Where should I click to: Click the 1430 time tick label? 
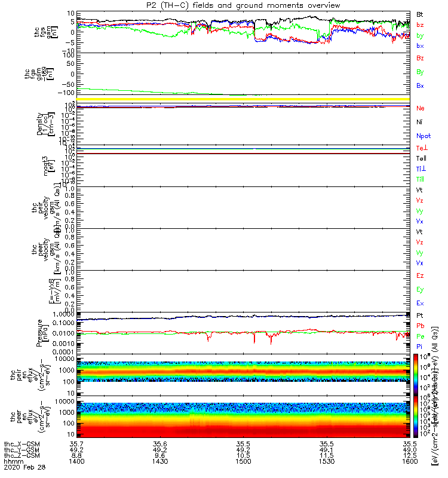coord(160,461)
